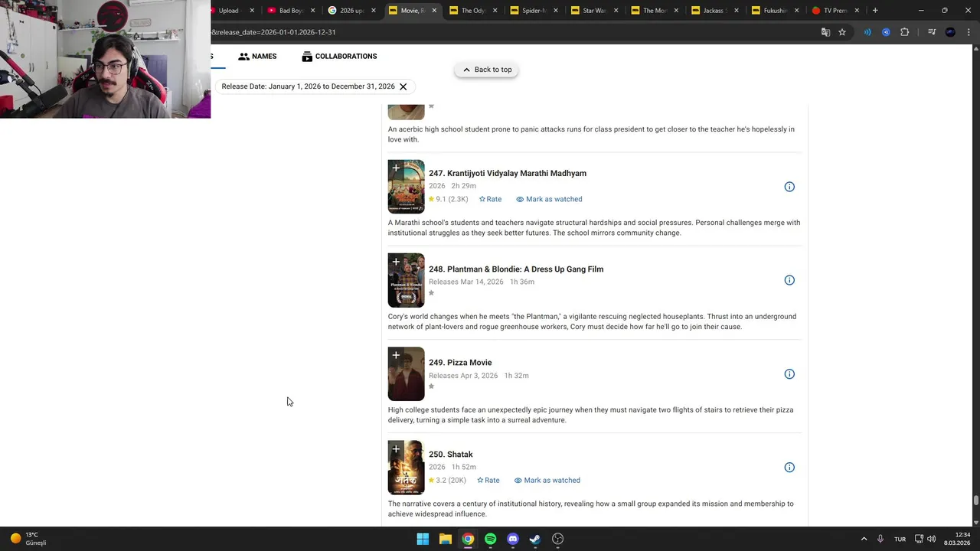Open info icon for Pizza Movie
Image resolution: width=980 pixels, height=551 pixels.
pyautogui.click(x=789, y=374)
